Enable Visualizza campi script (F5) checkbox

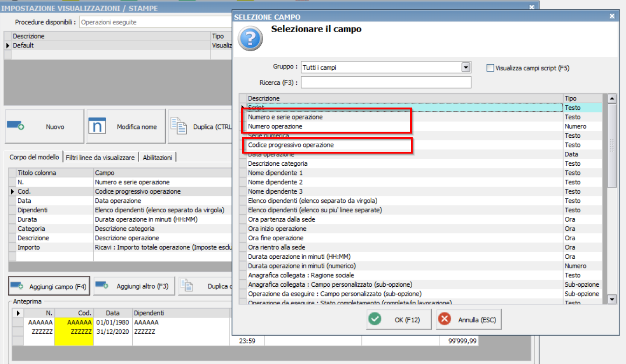point(490,68)
